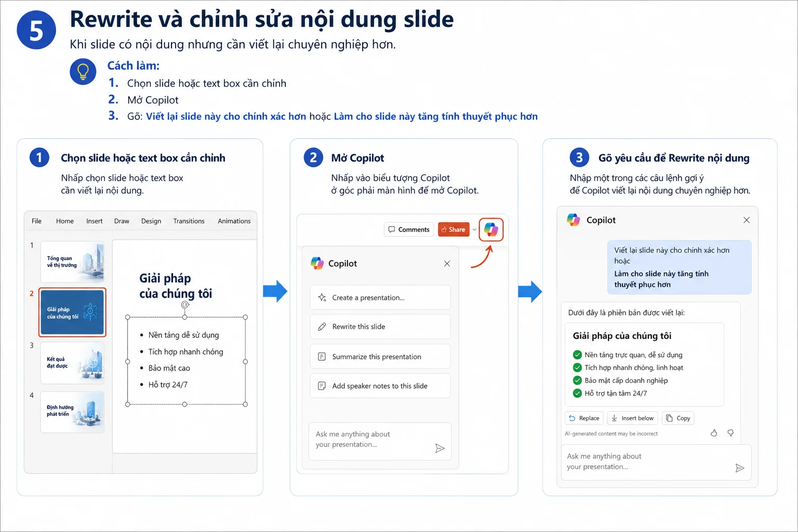Give thumbs down feedback
The image size is (798, 532).
coord(730,433)
